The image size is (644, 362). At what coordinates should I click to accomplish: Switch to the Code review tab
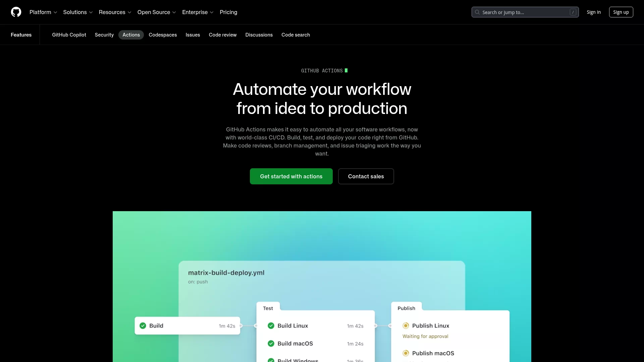click(x=223, y=35)
